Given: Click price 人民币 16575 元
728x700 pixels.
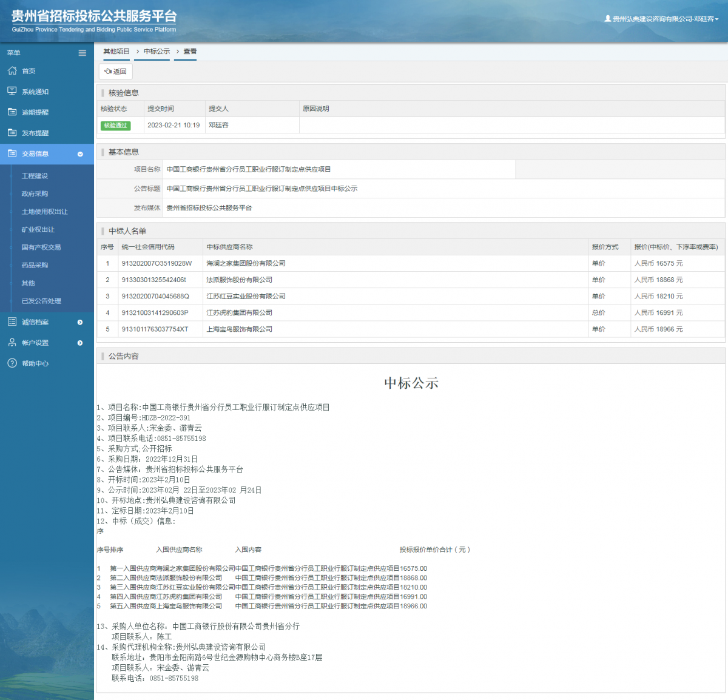Looking at the screenshot, I should point(658,263).
